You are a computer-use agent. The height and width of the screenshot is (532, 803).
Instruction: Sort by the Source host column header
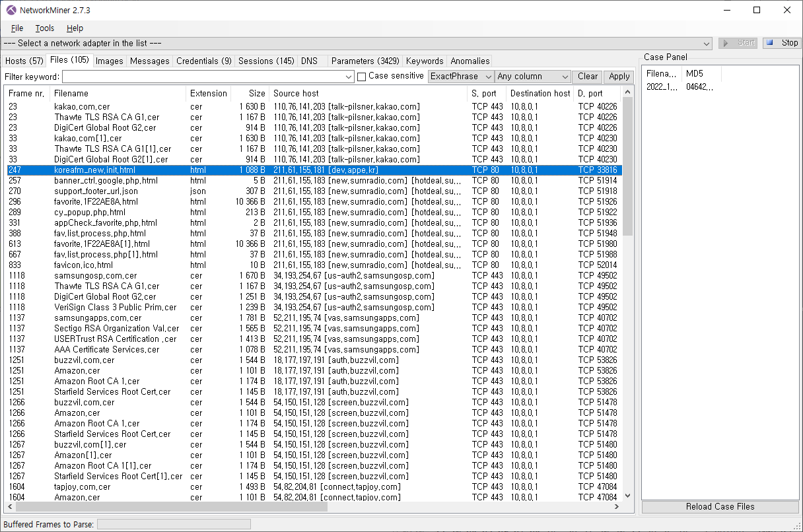tap(368, 93)
